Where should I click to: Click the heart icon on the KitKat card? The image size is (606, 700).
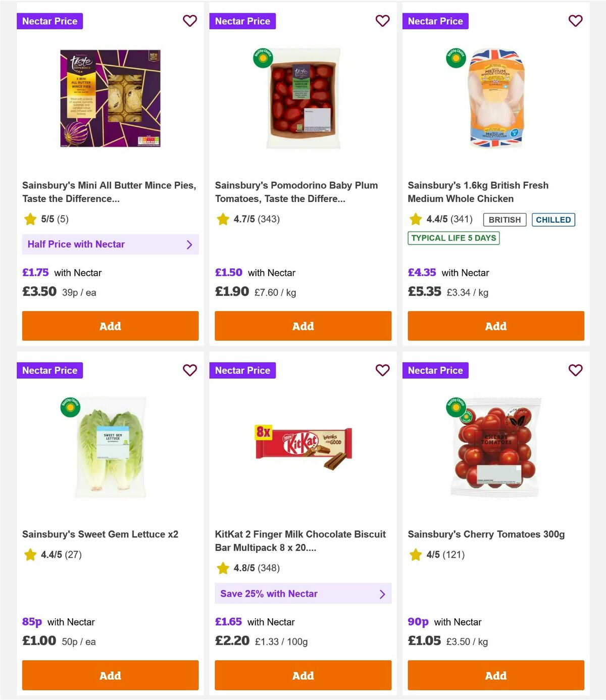coord(382,370)
